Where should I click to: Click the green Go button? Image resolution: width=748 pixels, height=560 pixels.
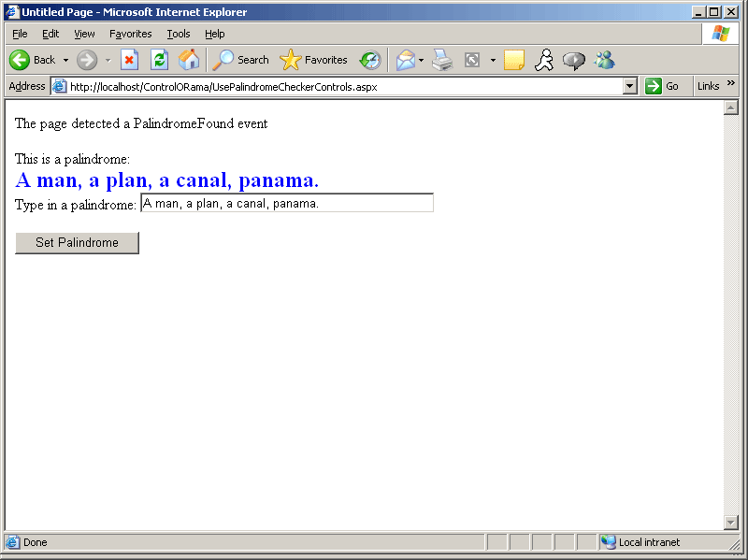click(662, 86)
